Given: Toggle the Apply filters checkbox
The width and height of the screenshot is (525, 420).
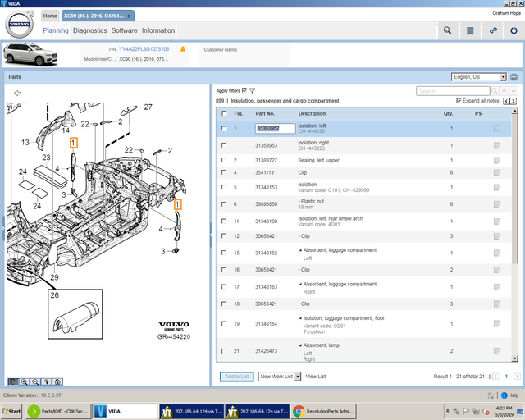Looking at the screenshot, I should pos(244,90).
